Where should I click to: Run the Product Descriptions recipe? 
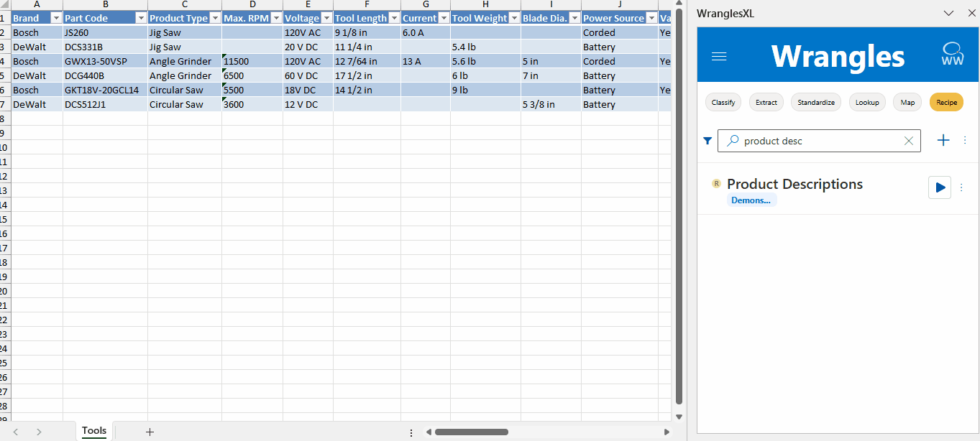940,187
